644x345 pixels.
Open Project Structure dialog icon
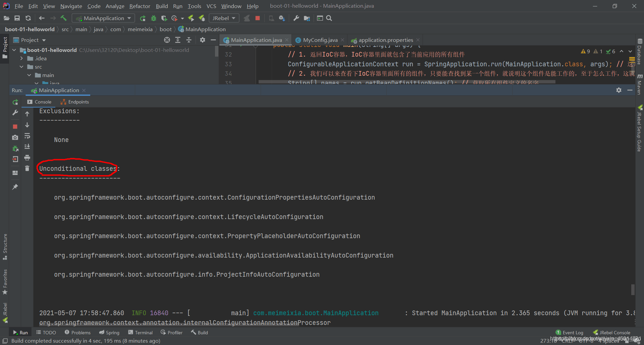pos(307,18)
